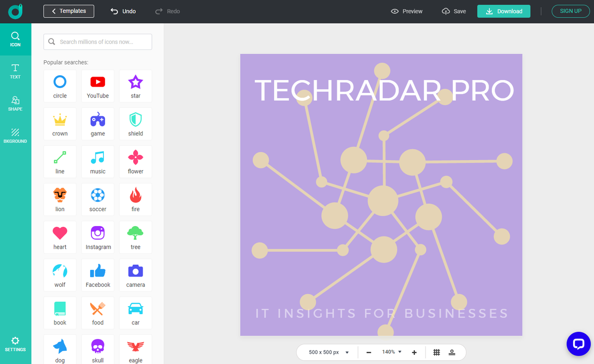Viewport: 594px width, 364px height.
Task: Click the Download button
Action: point(503,10)
